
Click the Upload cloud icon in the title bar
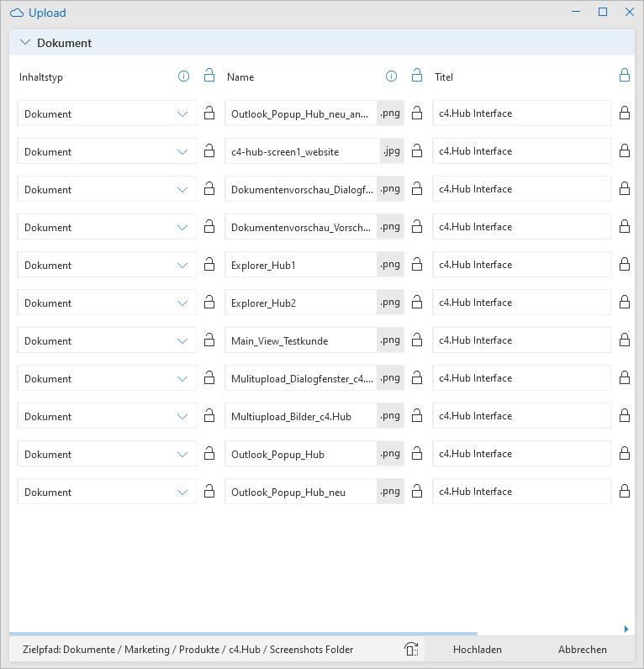click(17, 13)
